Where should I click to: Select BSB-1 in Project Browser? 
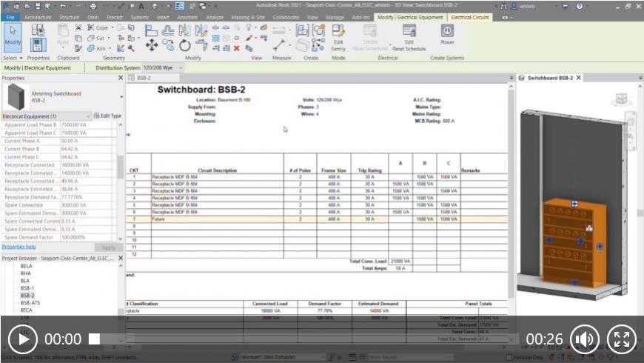point(27,288)
